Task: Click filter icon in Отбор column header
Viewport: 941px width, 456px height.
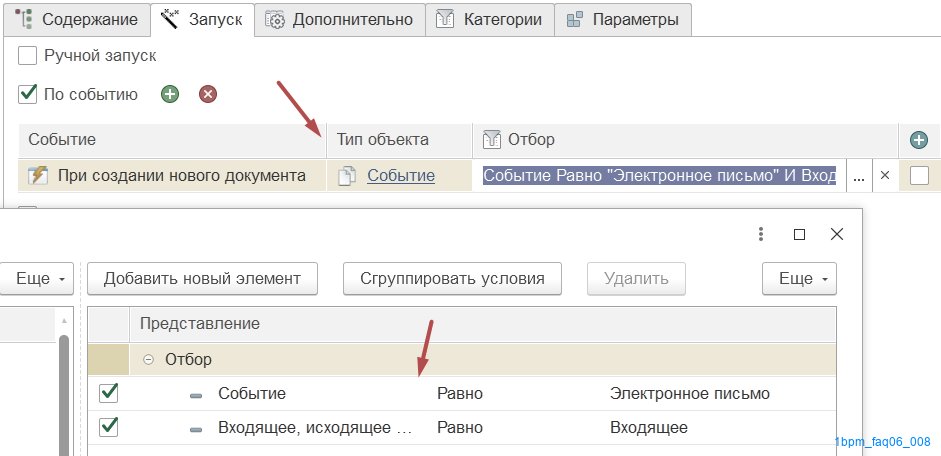Action: pyautogui.click(x=491, y=140)
